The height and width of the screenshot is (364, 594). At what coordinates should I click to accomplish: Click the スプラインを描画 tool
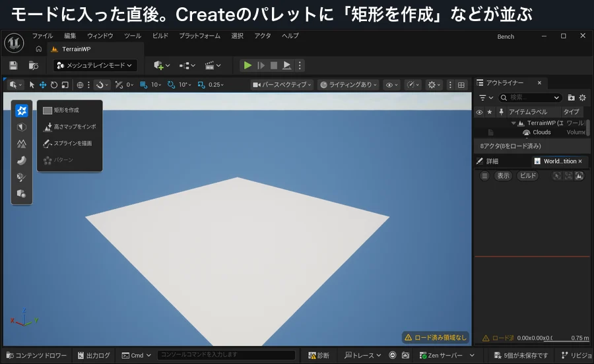tap(70, 143)
